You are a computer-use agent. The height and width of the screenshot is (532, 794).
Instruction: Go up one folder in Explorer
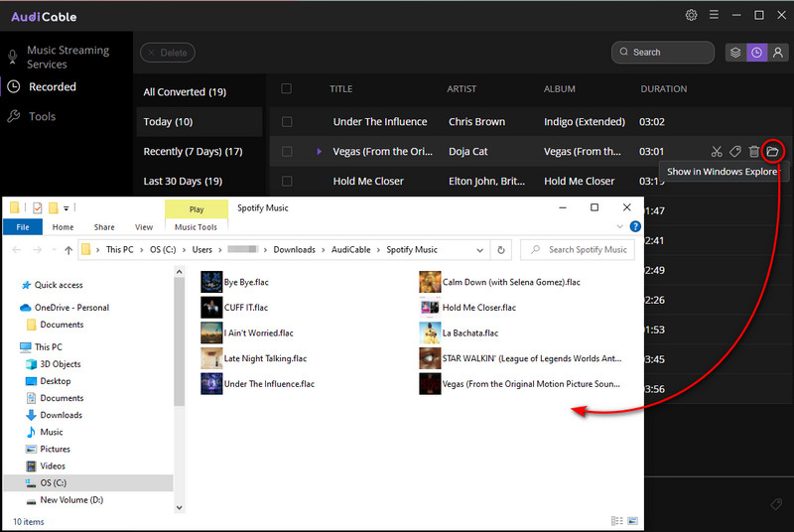68,250
